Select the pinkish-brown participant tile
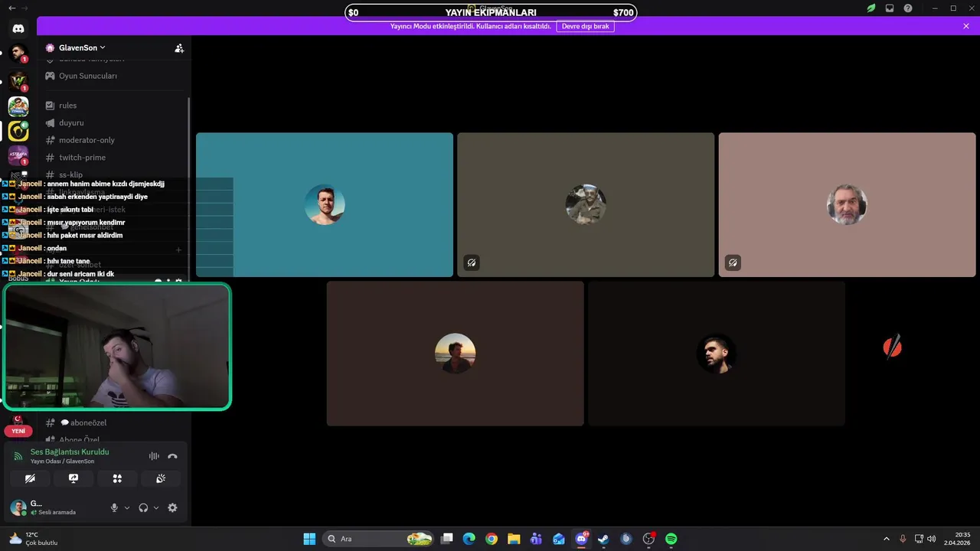The image size is (980, 551). [x=847, y=205]
